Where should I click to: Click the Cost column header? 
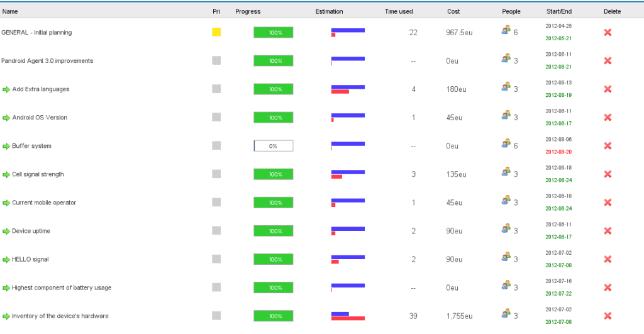pyautogui.click(x=453, y=11)
